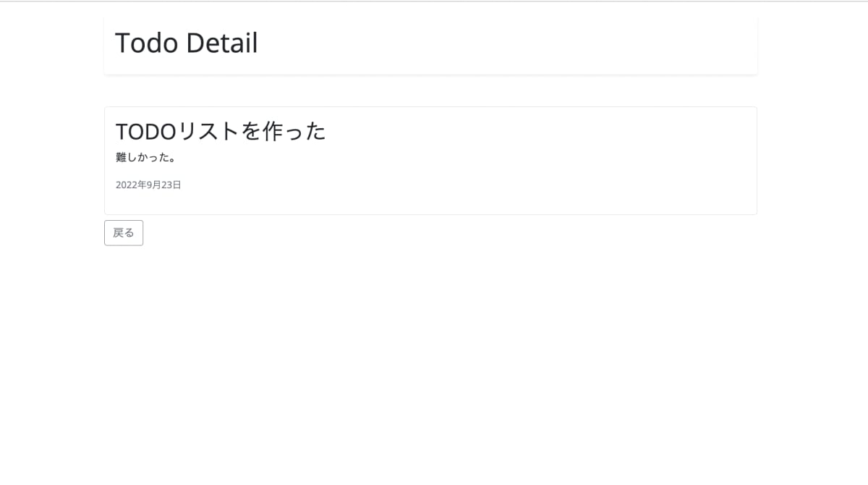Image resolution: width=868 pixels, height=485 pixels.
Task: Click the timestamp below the description
Action: (x=148, y=185)
